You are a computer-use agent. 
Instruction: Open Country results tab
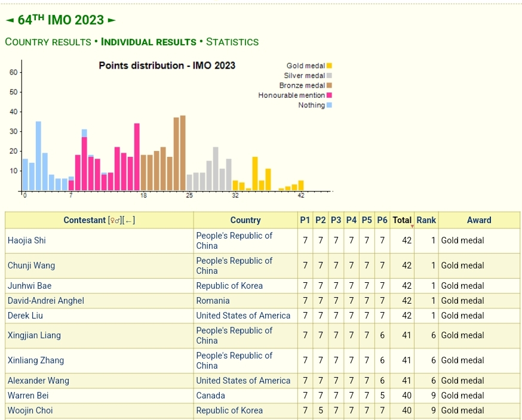[x=48, y=42]
